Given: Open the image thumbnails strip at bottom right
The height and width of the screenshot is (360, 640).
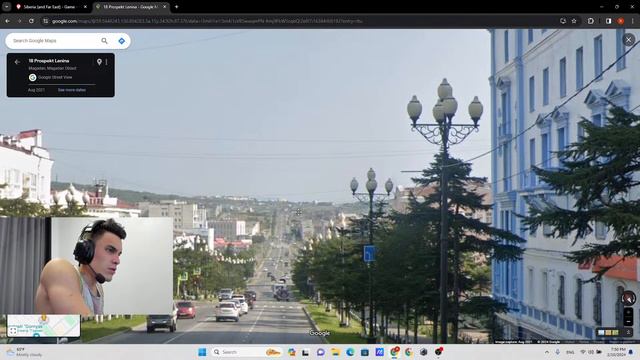Looking at the screenshot, I should (x=614, y=333).
